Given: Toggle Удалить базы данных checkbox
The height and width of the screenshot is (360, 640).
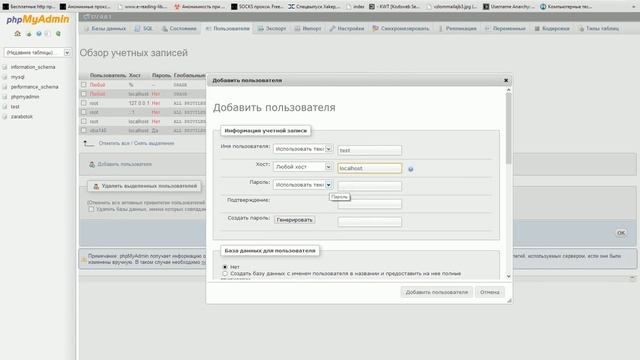Looking at the screenshot, I should (91, 209).
